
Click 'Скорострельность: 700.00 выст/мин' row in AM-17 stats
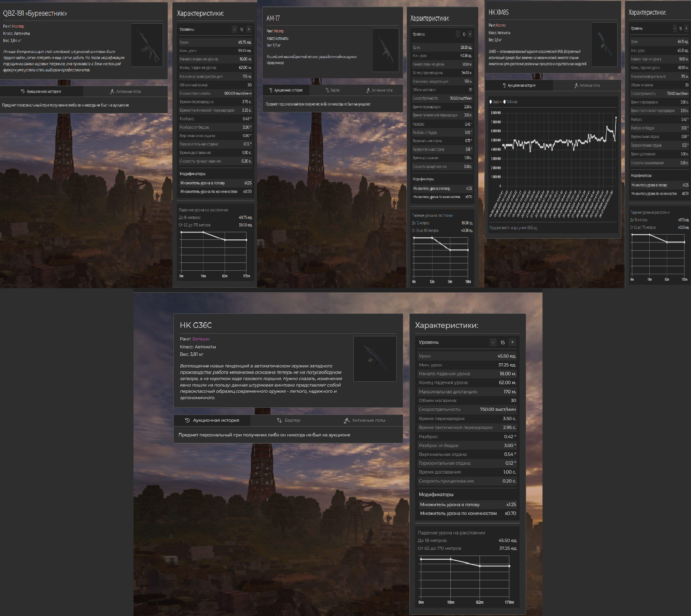coord(442,98)
